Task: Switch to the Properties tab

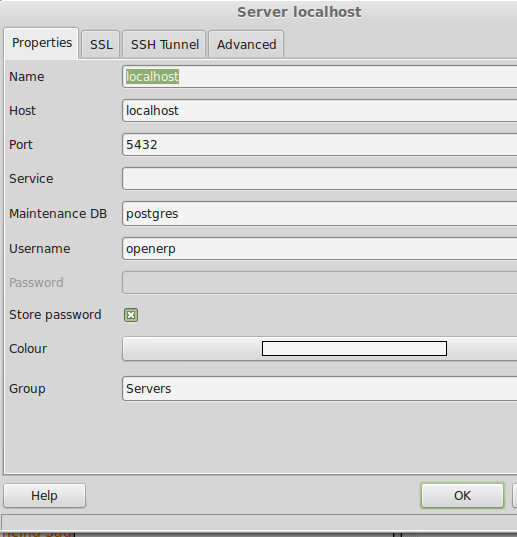Action: click(42, 43)
